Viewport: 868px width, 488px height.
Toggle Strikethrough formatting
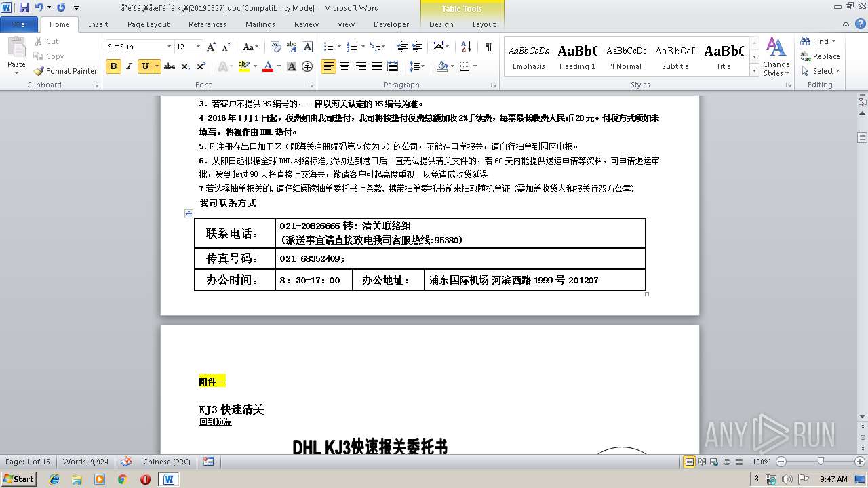pos(170,66)
